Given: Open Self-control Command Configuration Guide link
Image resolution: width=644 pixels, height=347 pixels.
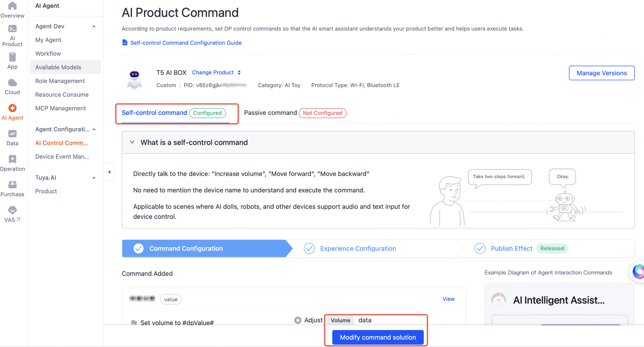Looking at the screenshot, I should (186, 43).
